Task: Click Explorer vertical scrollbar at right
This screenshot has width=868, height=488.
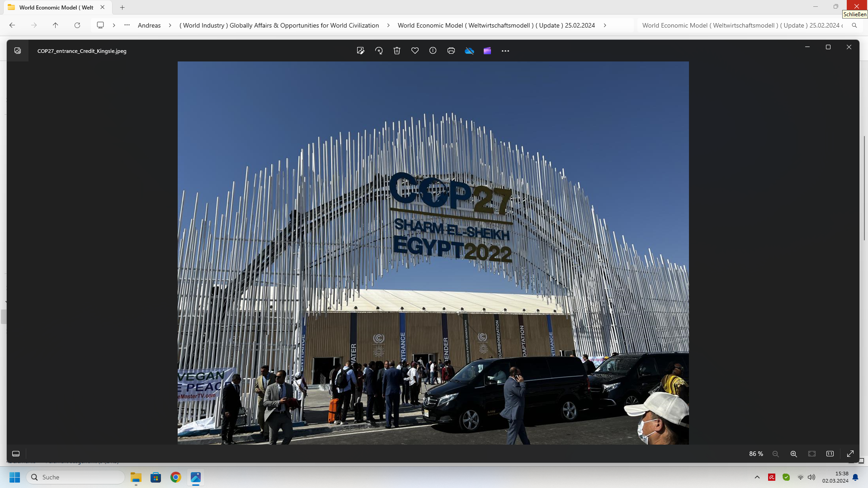Action: tap(864, 188)
